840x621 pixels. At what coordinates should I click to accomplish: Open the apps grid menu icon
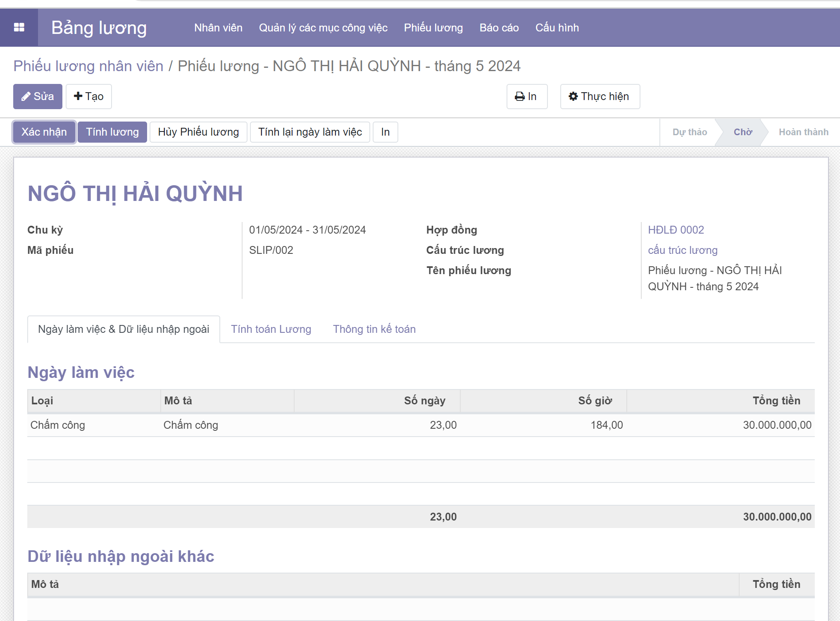tap(19, 27)
